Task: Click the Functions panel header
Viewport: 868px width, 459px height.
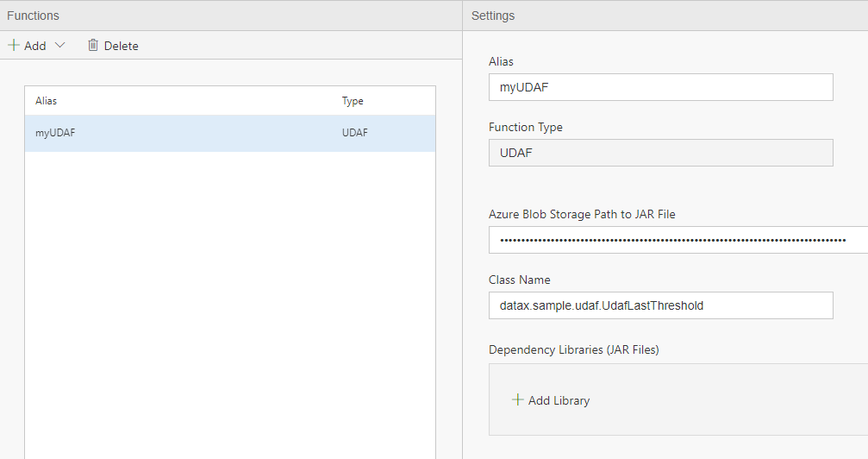Action: (33, 16)
